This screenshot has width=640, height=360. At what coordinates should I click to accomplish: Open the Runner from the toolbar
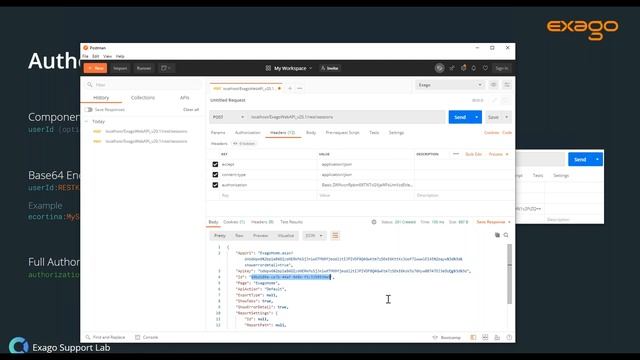[144, 68]
